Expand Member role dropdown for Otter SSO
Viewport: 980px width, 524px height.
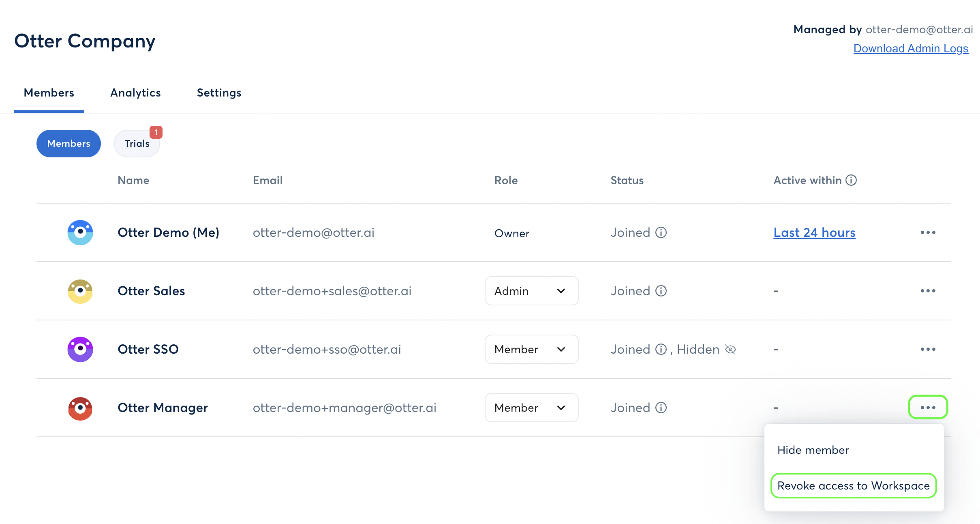tap(531, 349)
